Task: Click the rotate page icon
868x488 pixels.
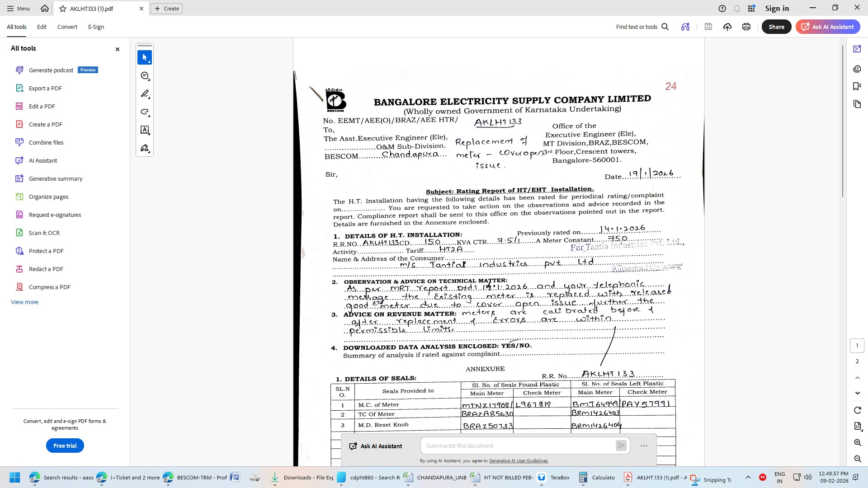Action: (x=857, y=410)
